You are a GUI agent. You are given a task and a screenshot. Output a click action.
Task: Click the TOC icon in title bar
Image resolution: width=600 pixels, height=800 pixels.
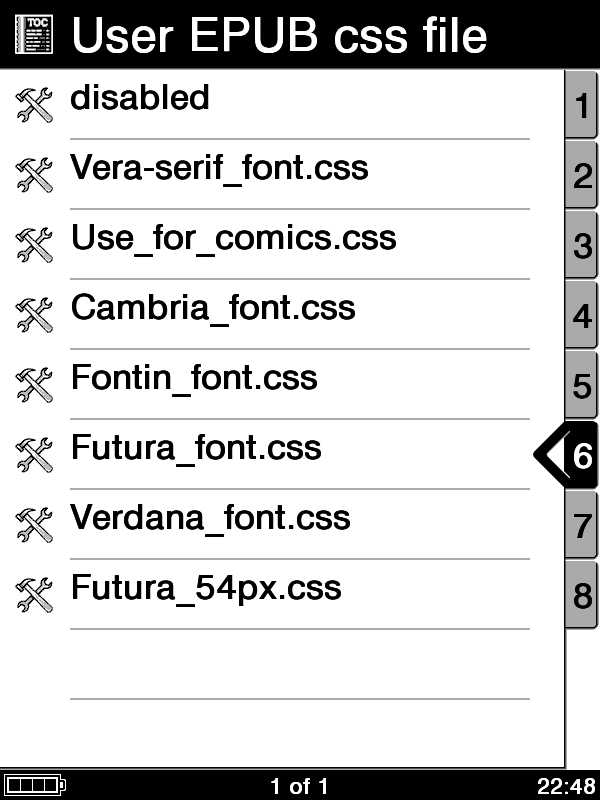[x=36, y=34]
